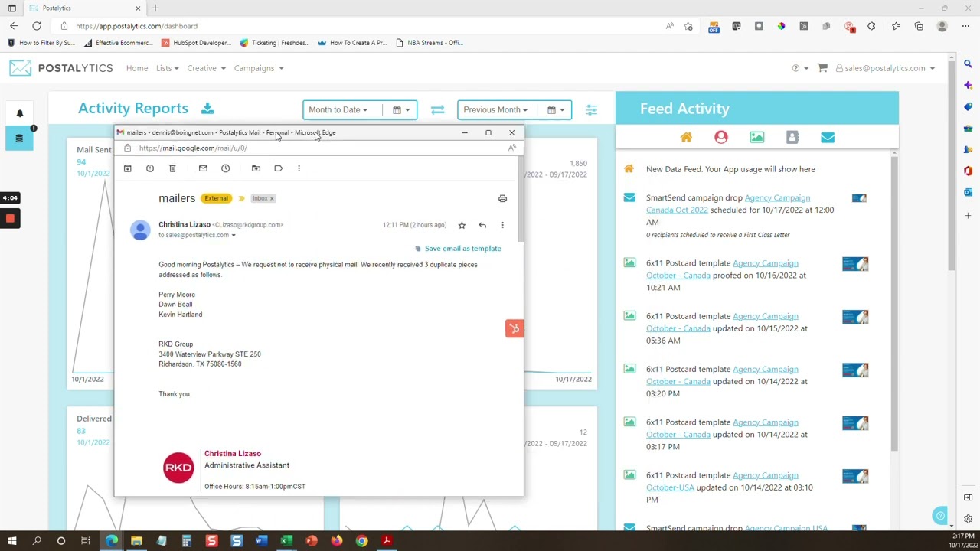Open the help question mark menu
Image resolution: width=980 pixels, height=551 pixels.
click(799, 68)
